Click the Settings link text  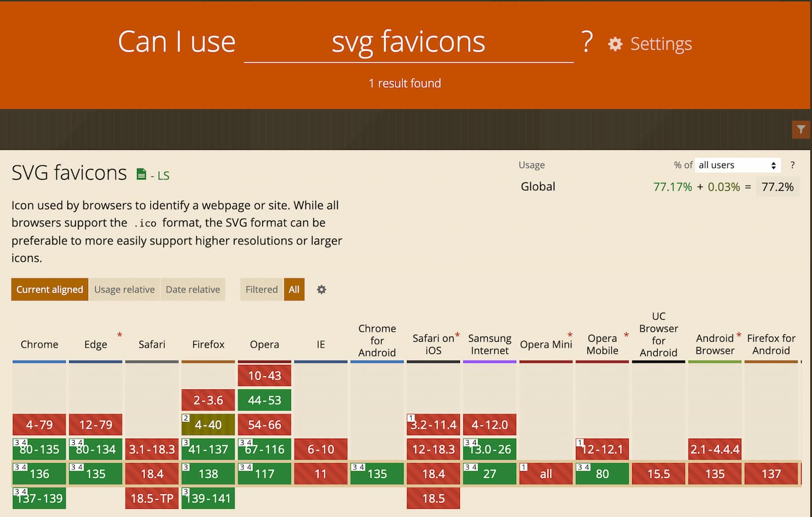tap(661, 44)
